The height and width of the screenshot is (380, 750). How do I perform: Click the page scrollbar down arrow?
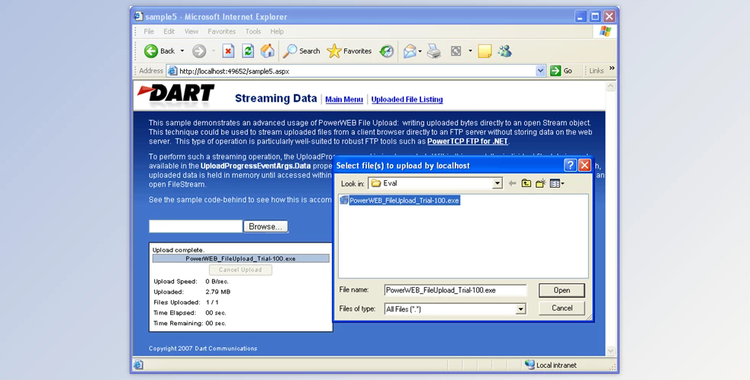(x=610, y=351)
